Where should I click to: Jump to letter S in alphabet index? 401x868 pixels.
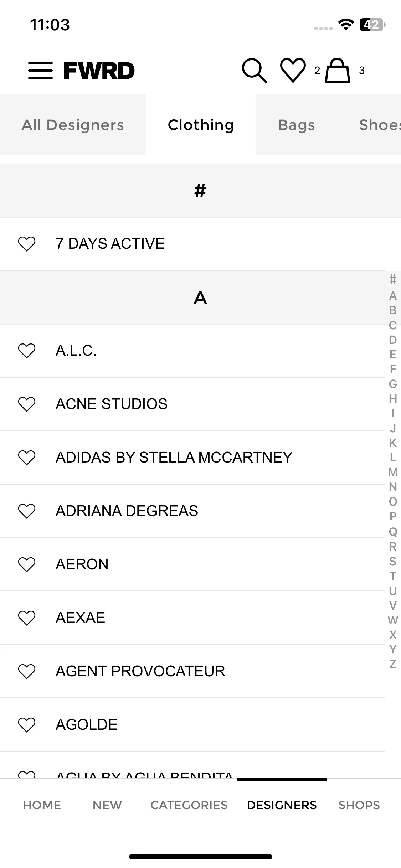coord(393,561)
